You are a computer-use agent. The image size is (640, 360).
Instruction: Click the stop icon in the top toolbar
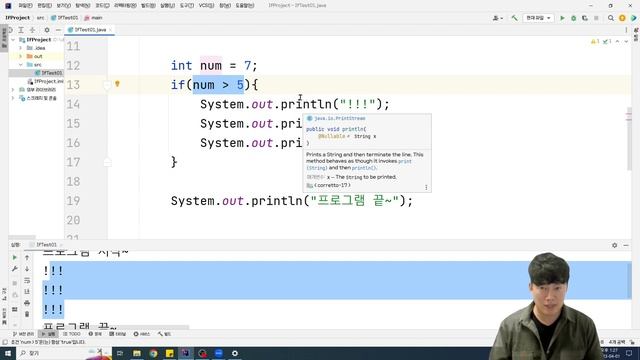596,18
